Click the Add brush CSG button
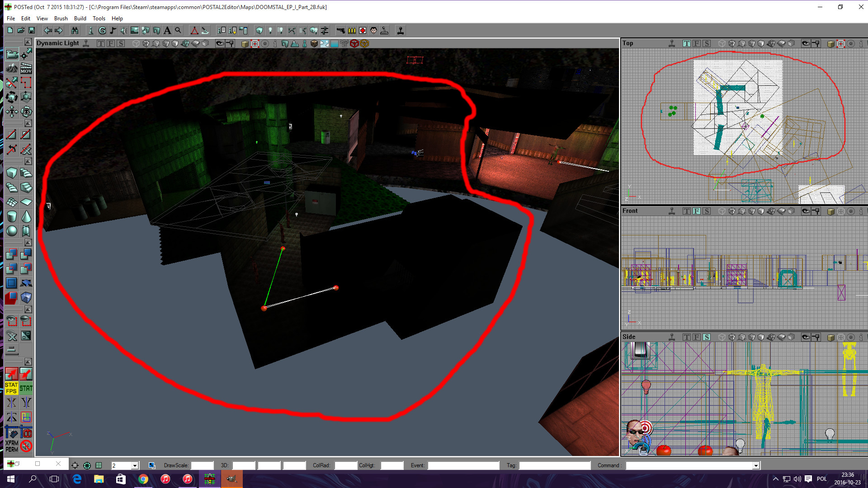This screenshot has height=488, width=868. click(x=12, y=254)
